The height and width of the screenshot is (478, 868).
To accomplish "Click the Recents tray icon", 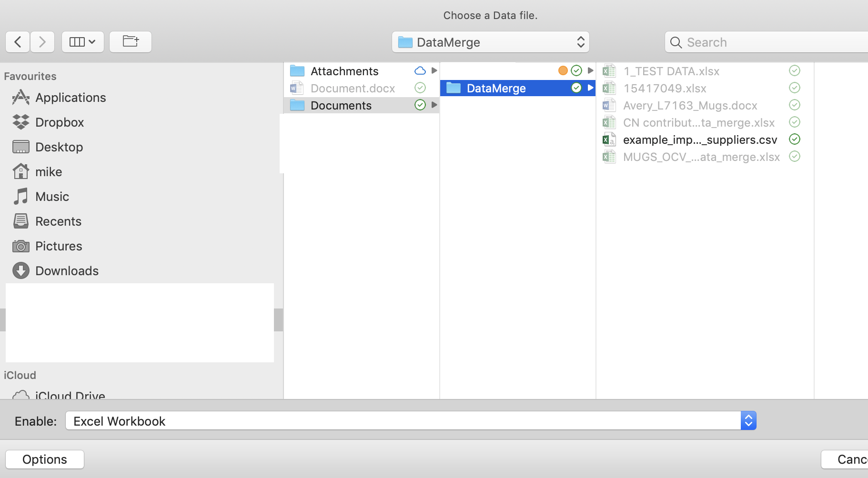I will pos(21,221).
